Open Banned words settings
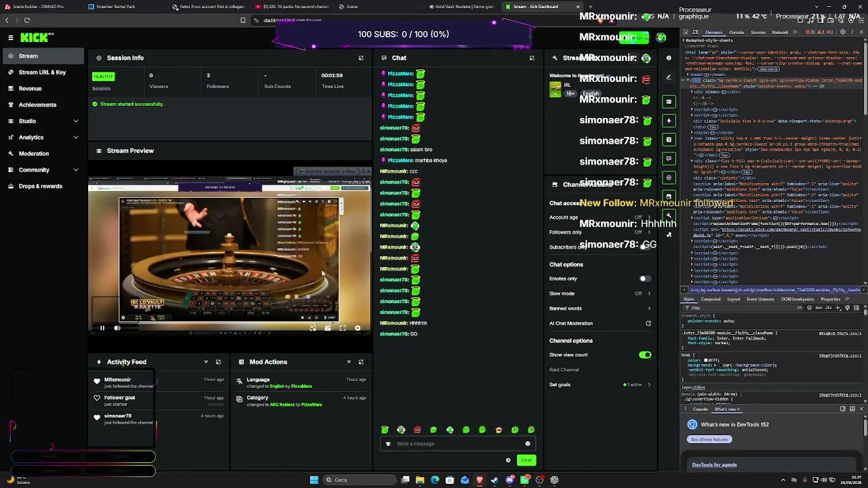Image resolution: width=868 pixels, height=488 pixels. click(600, 308)
